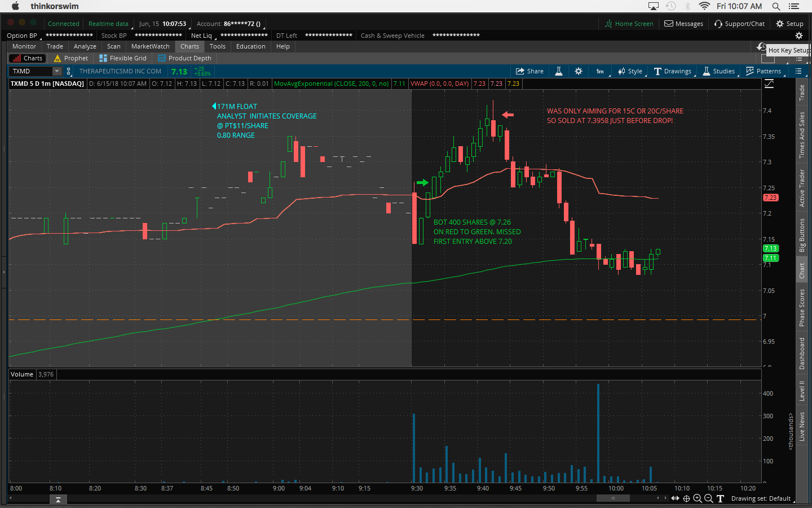Switch to the Flexible Grid sub-tab
Image resolution: width=812 pixels, height=508 pixels.
coord(123,58)
